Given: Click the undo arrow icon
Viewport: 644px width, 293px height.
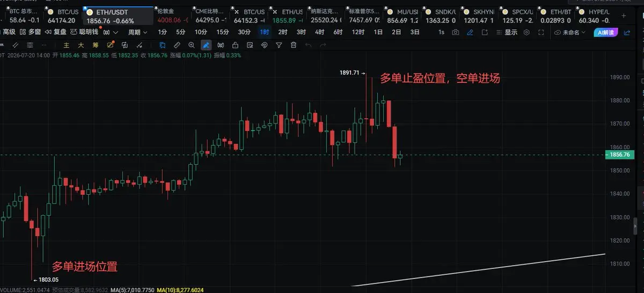Looking at the screenshot, I should point(308,45).
